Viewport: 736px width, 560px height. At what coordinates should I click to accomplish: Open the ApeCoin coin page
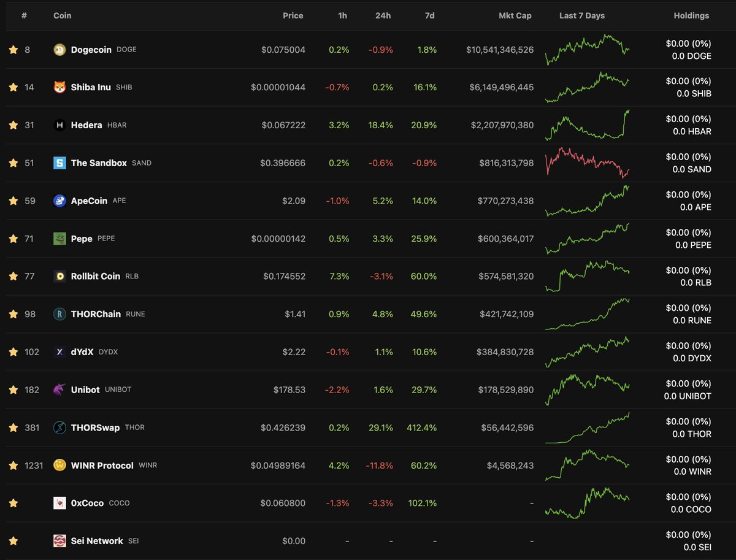[x=89, y=201]
